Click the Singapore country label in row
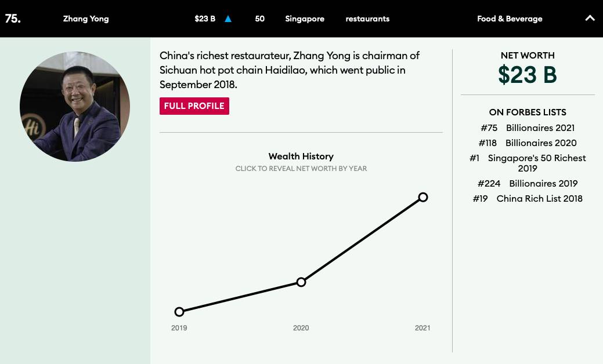 pyautogui.click(x=305, y=19)
